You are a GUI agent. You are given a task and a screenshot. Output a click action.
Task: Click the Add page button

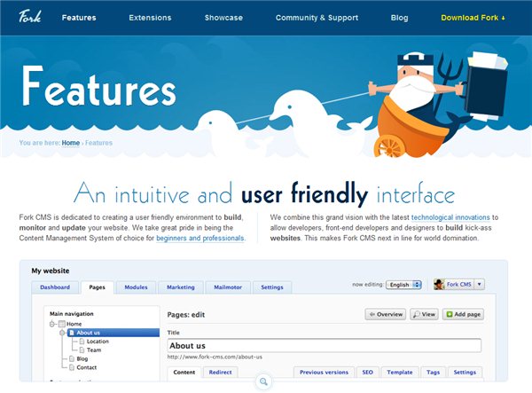click(x=463, y=314)
